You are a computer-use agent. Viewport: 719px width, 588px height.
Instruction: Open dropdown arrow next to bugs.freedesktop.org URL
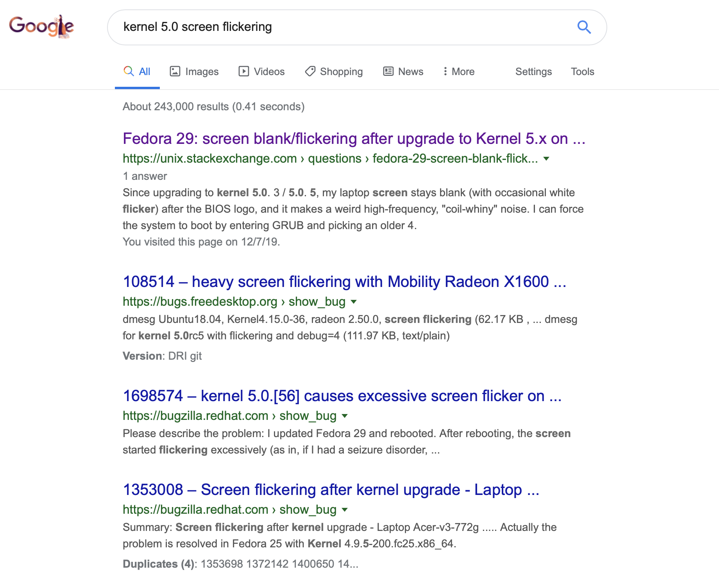click(x=354, y=302)
